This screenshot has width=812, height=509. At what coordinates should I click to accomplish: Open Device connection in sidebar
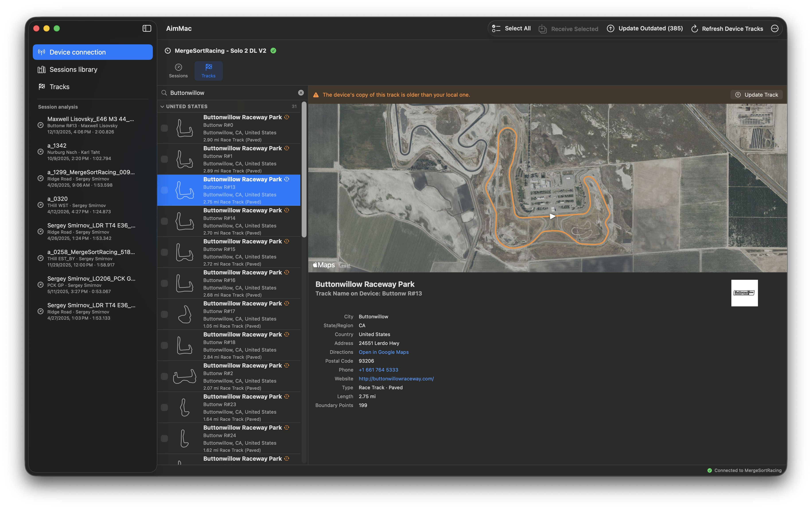93,52
